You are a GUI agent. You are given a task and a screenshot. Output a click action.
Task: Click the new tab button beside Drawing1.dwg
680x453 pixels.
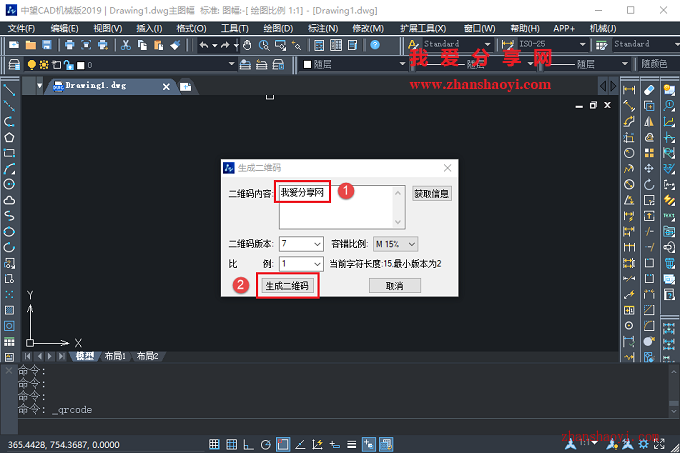[186, 87]
